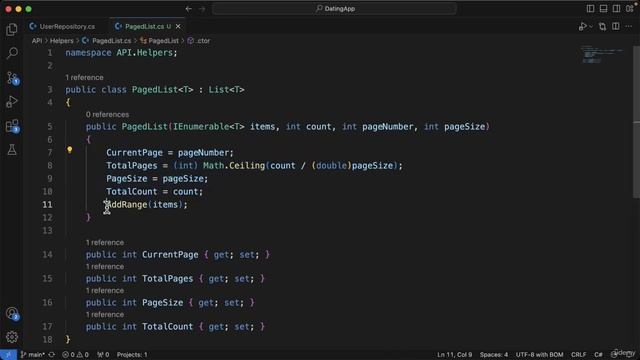This screenshot has height=360, width=640.
Task: Open PagedList.cs breadcrumb segment
Action: click(x=107, y=41)
